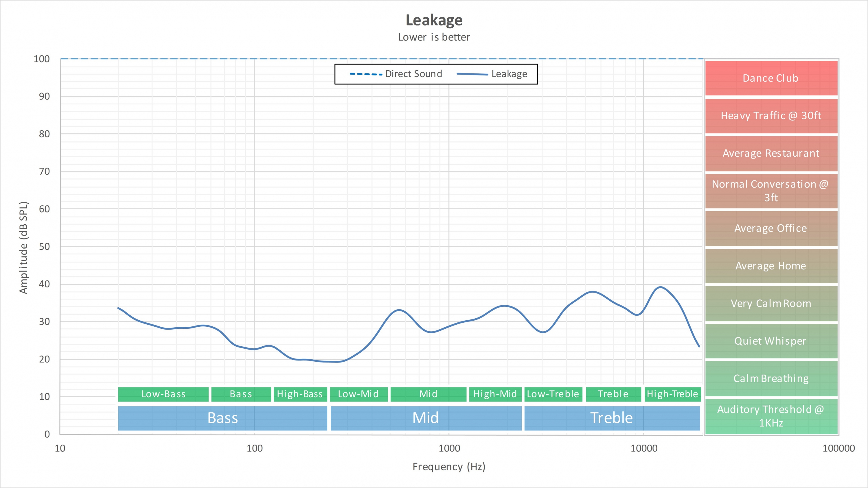This screenshot has width=868, height=488.
Task: Click the Low-Bass frequency band label
Action: coord(163,394)
